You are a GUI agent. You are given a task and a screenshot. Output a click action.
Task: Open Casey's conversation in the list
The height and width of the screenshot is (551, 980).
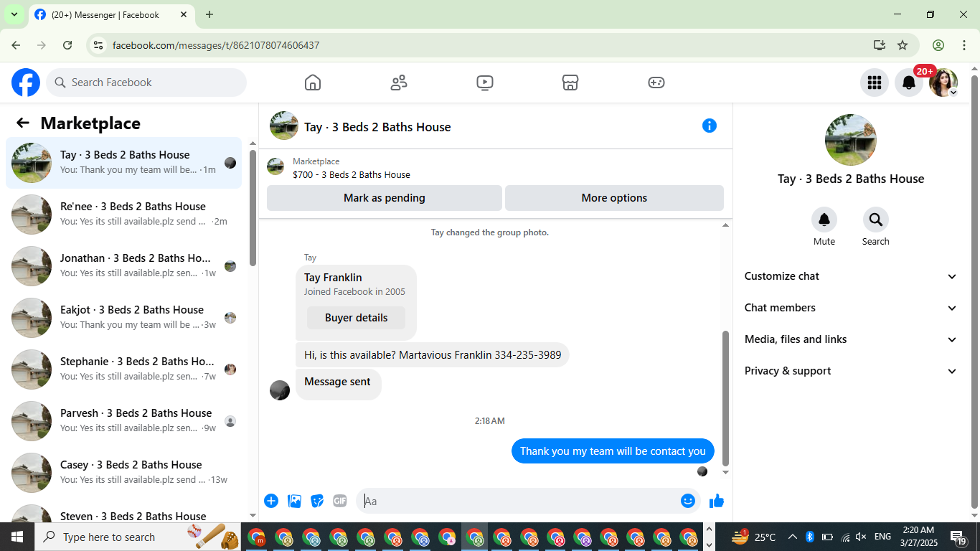[124, 473]
